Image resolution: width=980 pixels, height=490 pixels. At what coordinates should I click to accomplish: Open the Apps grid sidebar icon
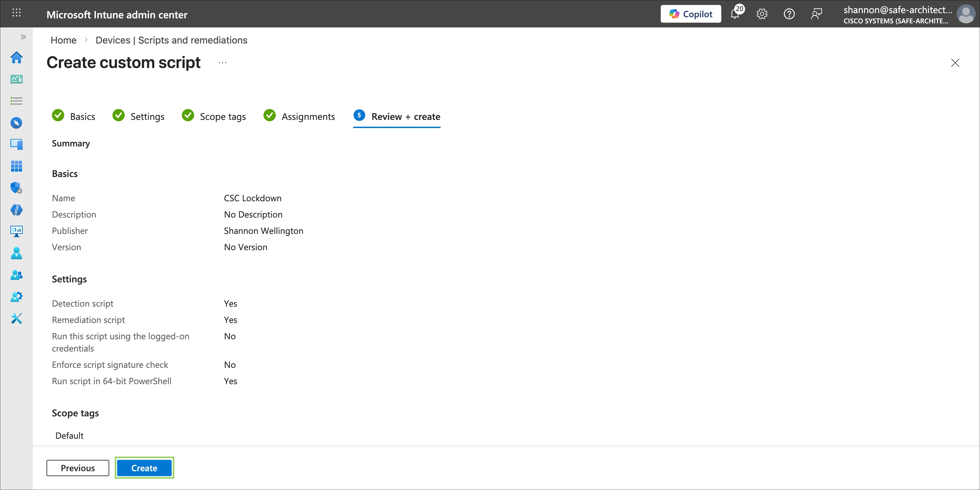(16, 166)
